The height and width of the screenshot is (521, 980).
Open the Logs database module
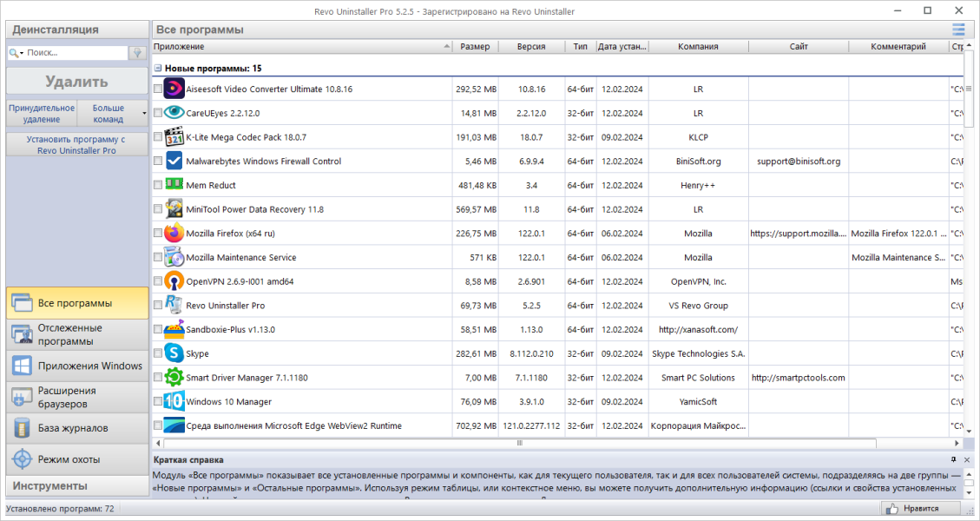click(x=77, y=428)
